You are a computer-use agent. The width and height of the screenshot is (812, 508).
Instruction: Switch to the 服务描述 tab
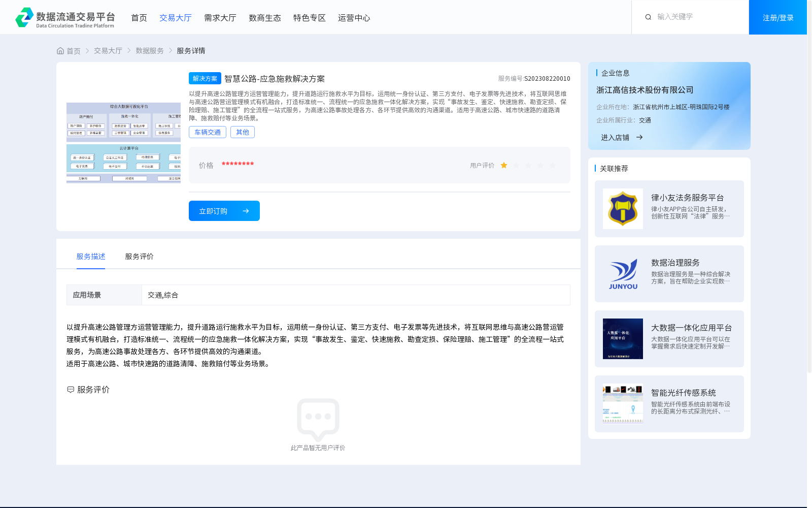(91, 257)
